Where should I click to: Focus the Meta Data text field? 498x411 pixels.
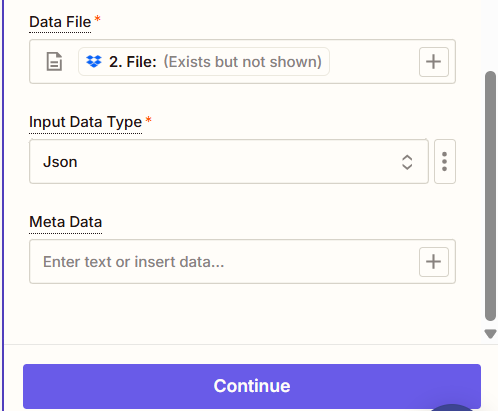(x=223, y=262)
